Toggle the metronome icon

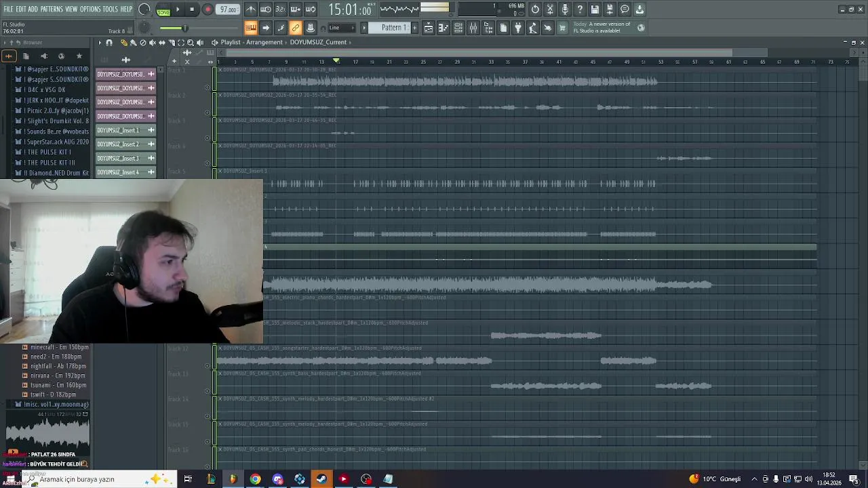click(251, 9)
